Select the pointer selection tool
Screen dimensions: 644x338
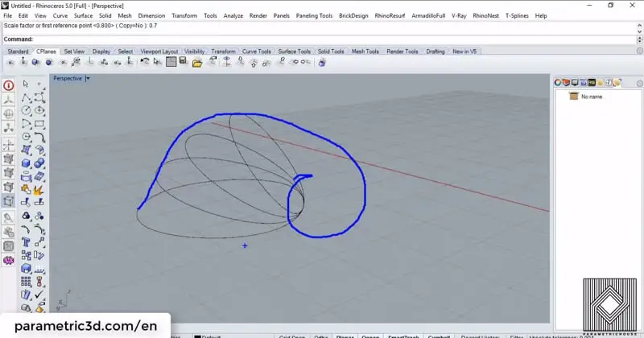[26, 84]
